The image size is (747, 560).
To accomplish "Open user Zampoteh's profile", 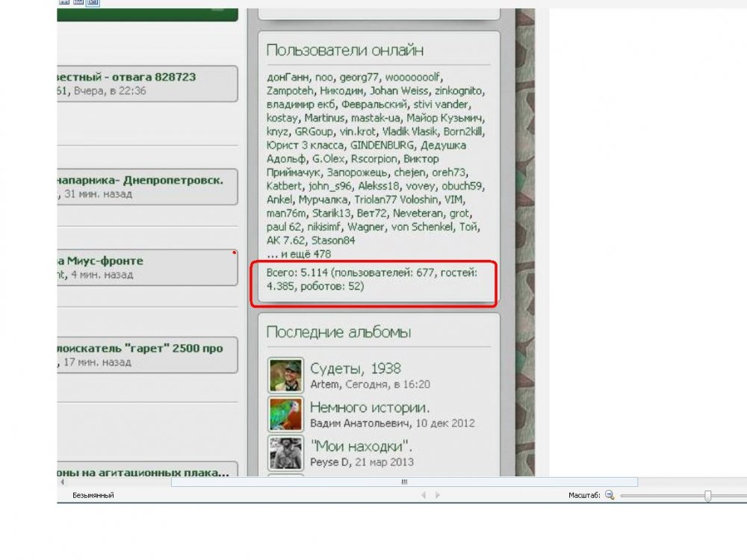I will click(x=290, y=90).
